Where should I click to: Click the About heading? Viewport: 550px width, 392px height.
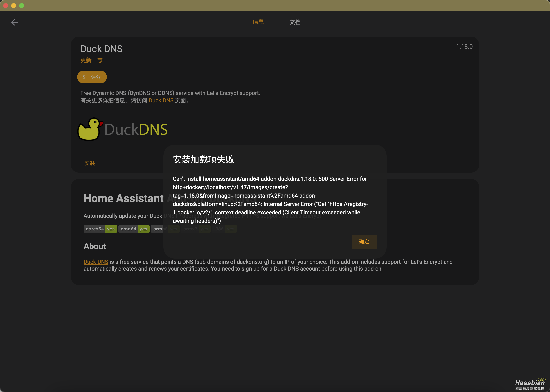point(95,246)
